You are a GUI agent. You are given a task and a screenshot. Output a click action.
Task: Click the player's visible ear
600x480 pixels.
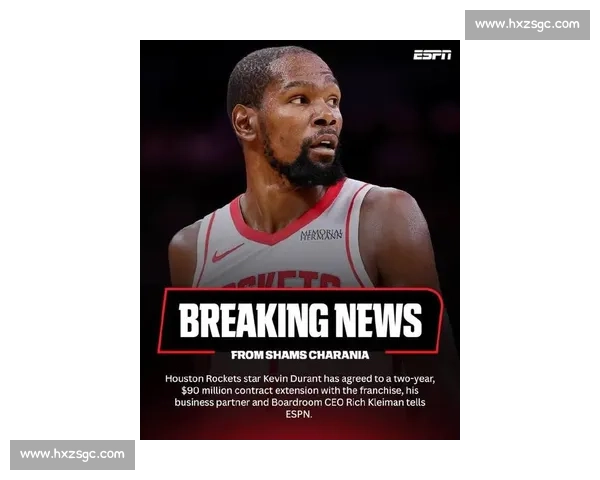pyautogui.click(x=243, y=122)
